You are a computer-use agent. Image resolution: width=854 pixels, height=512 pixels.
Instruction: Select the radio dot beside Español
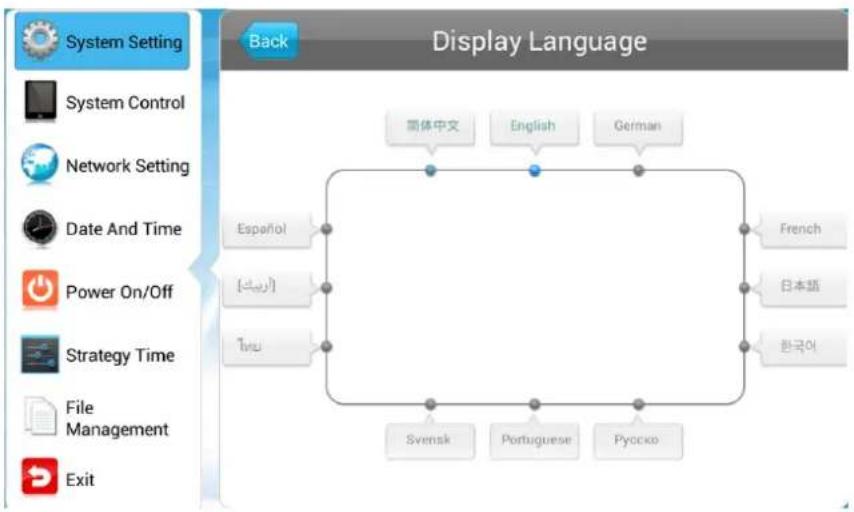(x=326, y=229)
